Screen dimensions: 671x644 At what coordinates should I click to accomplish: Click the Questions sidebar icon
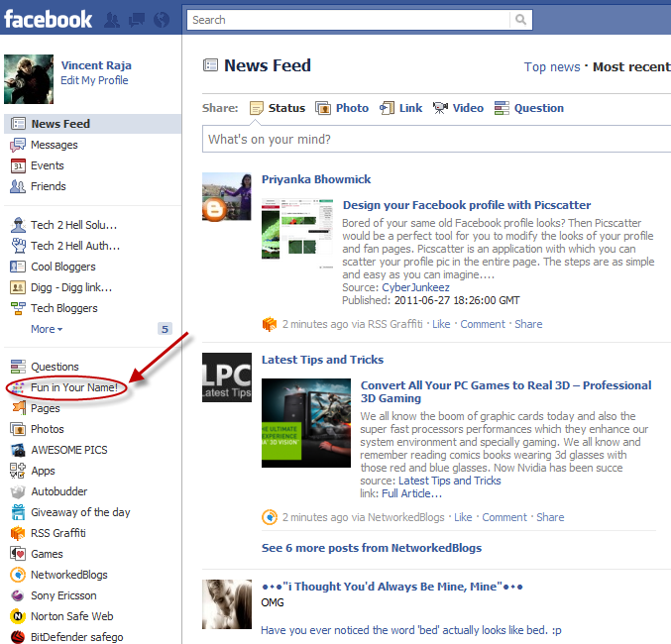coord(18,367)
